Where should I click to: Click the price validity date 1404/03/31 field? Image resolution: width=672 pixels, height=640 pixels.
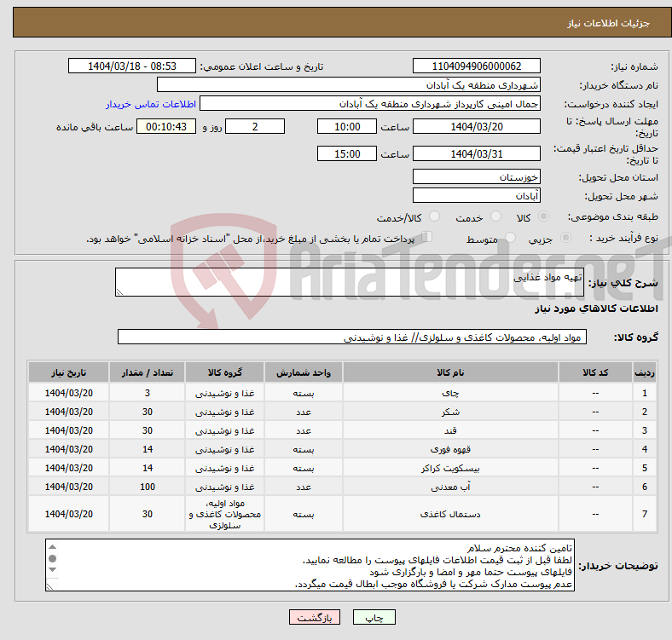tap(476, 153)
